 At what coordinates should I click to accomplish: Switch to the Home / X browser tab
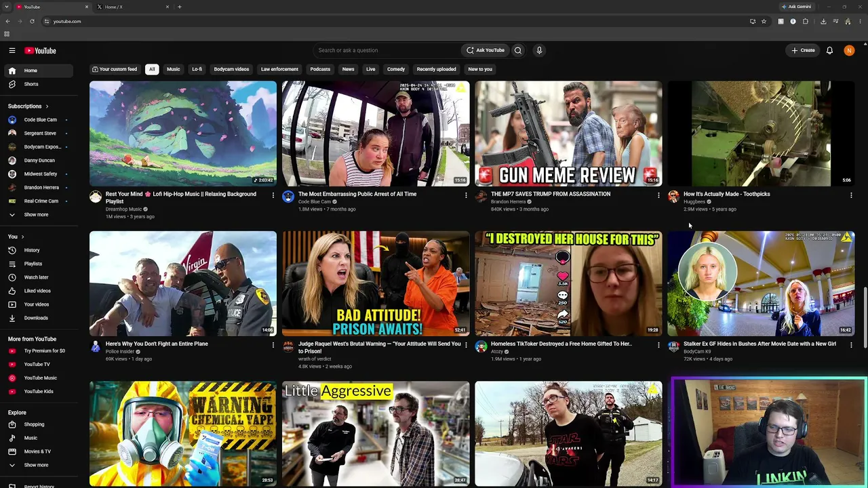(132, 7)
